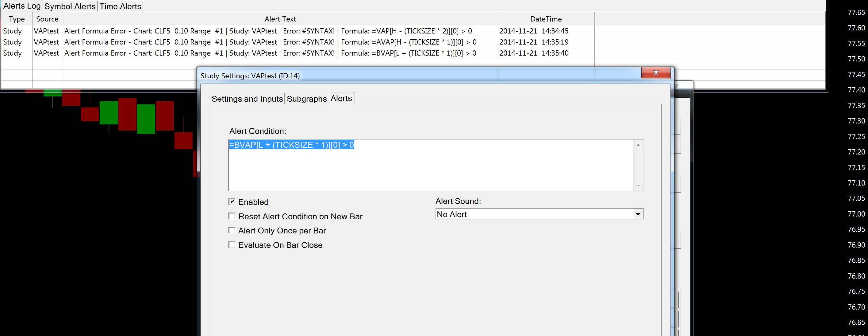Toggle the Enabled checkbox
Screen dimensions: 868x336
click(x=232, y=201)
